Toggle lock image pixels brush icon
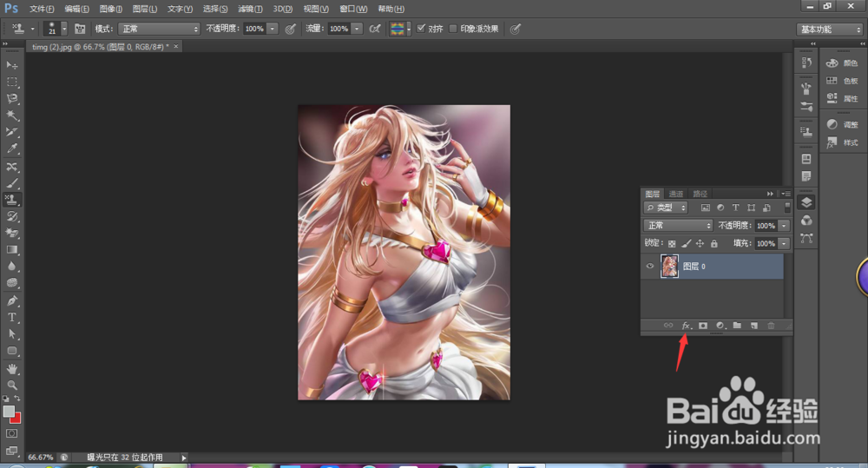 pos(686,244)
